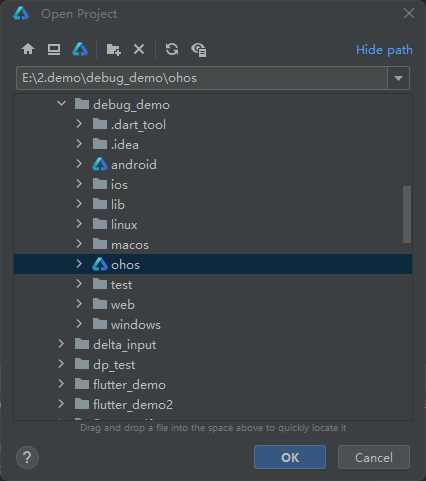Select the linux folder
The width and height of the screenshot is (426, 481).
click(124, 225)
